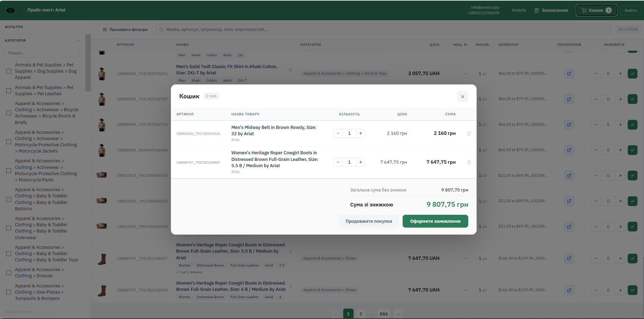The height and width of the screenshot is (319, 644).
Task: Increase quantity of Men's Midway Belt
Action: point(361,133)
